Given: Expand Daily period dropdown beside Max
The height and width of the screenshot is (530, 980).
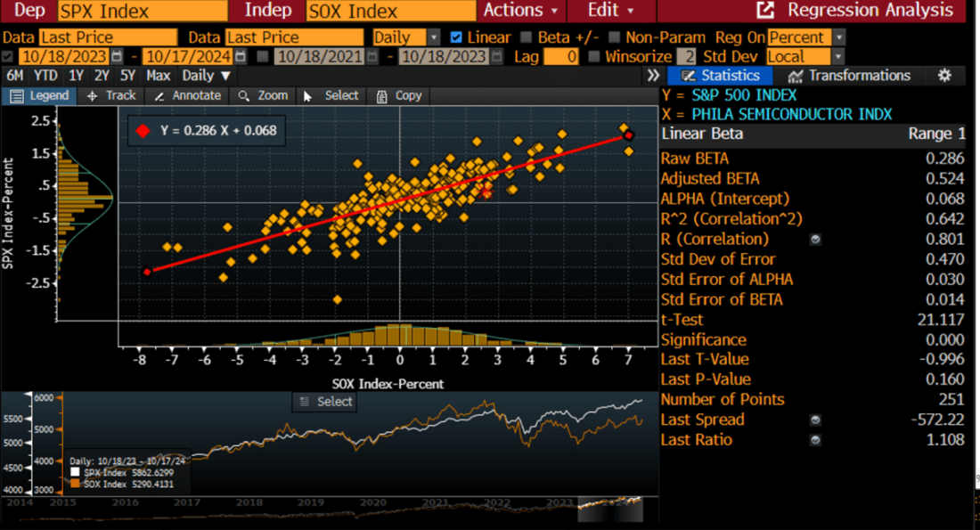Looking at the screenshot, I should coord(206,76).
